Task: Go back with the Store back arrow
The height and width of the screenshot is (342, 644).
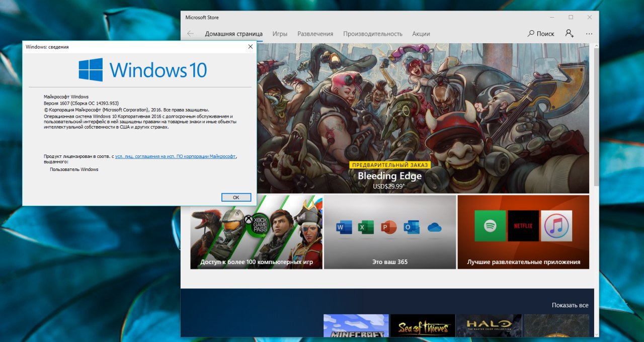Action: 190,34
